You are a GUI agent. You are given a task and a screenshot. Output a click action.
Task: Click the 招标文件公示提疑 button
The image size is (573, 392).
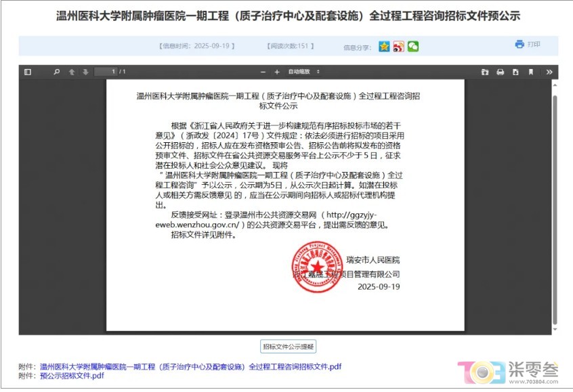pos(289,347)
